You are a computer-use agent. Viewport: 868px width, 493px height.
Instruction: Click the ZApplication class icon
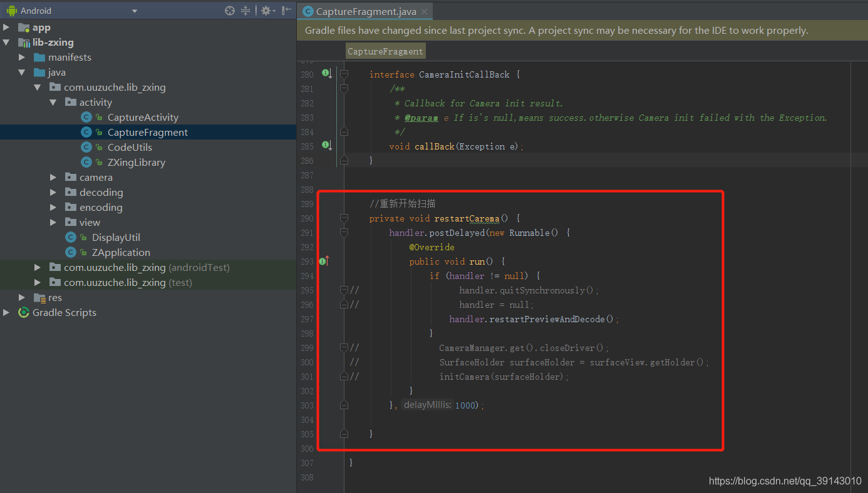point(71,253)
